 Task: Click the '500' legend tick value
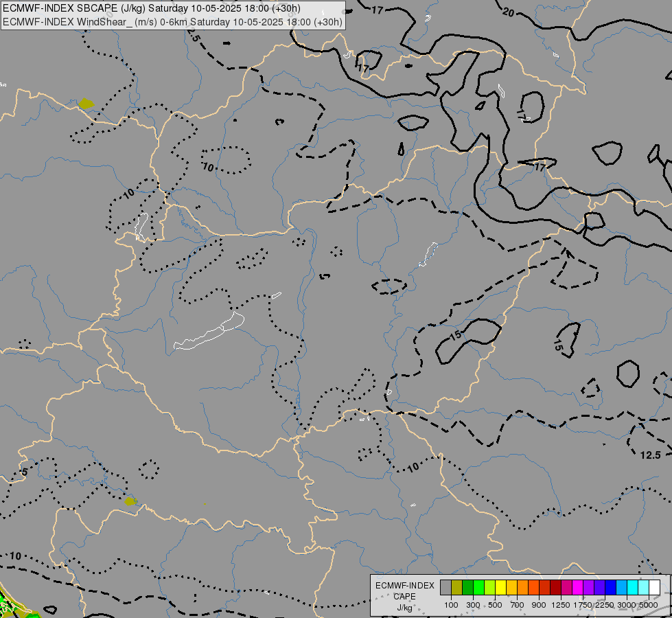495,605
